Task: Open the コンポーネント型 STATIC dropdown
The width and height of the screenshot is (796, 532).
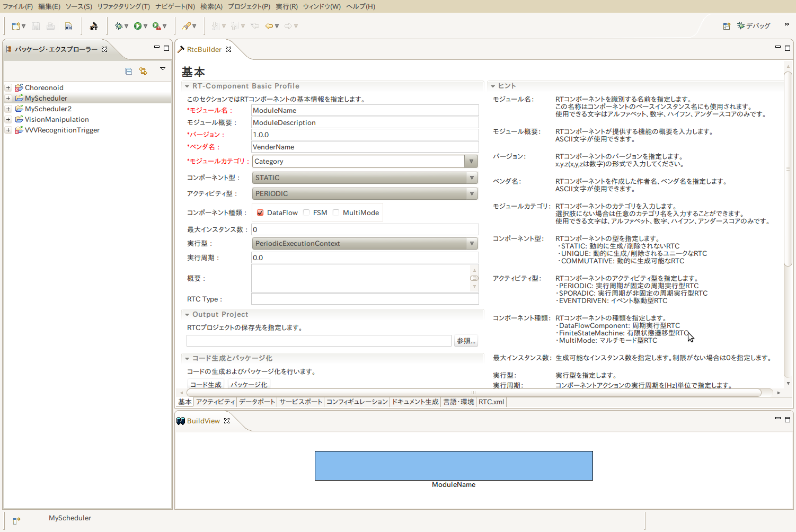Action: (365, 178)
